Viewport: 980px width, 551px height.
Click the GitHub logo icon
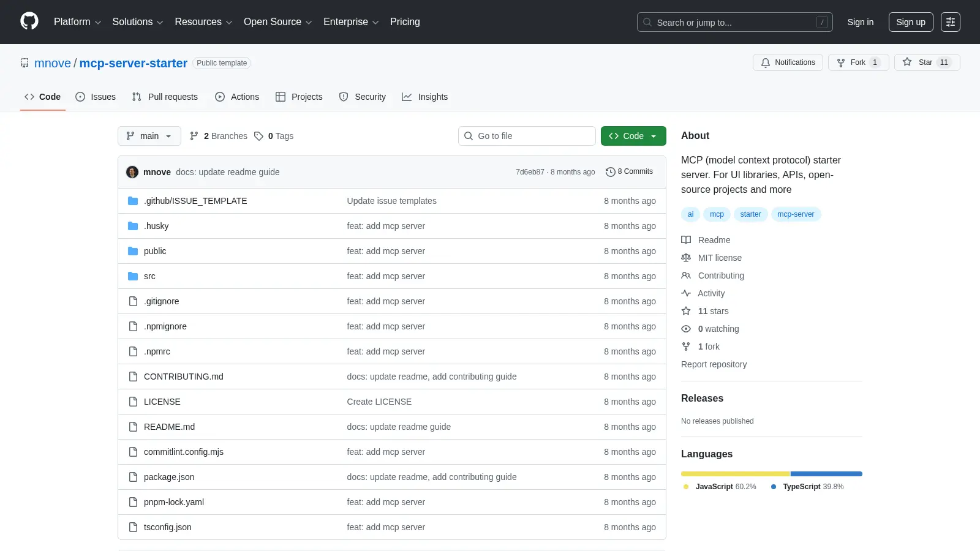[x=29, y=21]
